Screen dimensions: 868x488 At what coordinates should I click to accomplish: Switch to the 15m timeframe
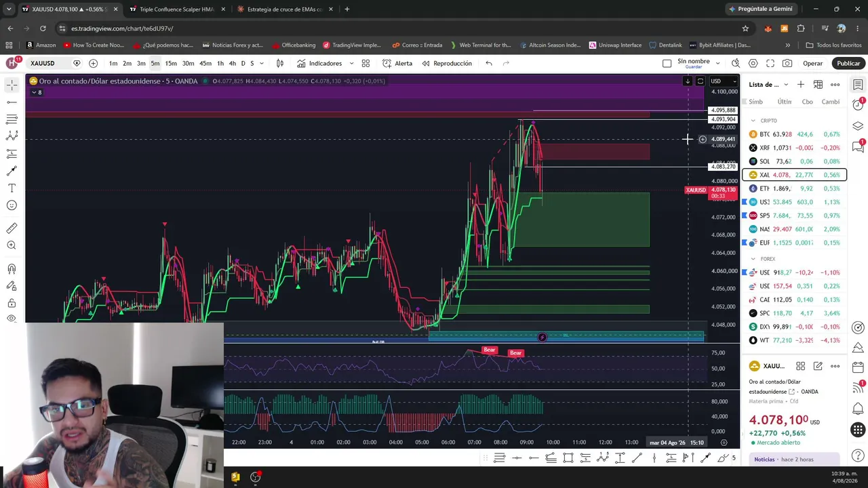point(171,63)
